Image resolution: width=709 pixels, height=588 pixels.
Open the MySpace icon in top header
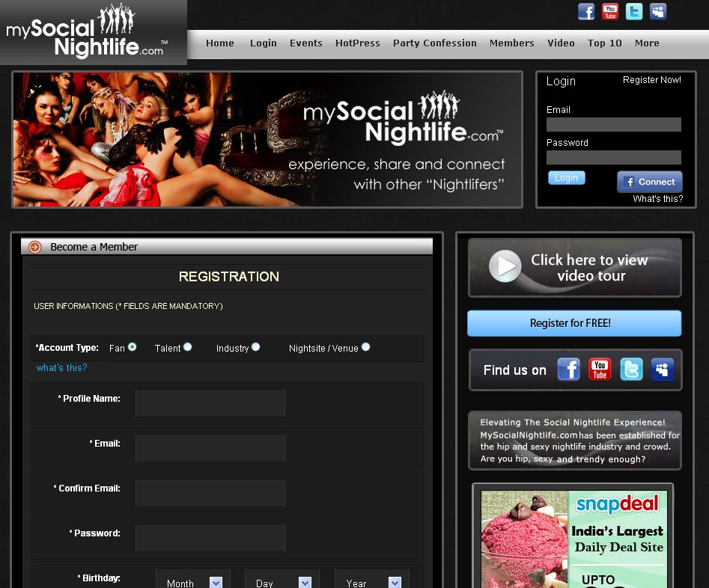point(658,12)
